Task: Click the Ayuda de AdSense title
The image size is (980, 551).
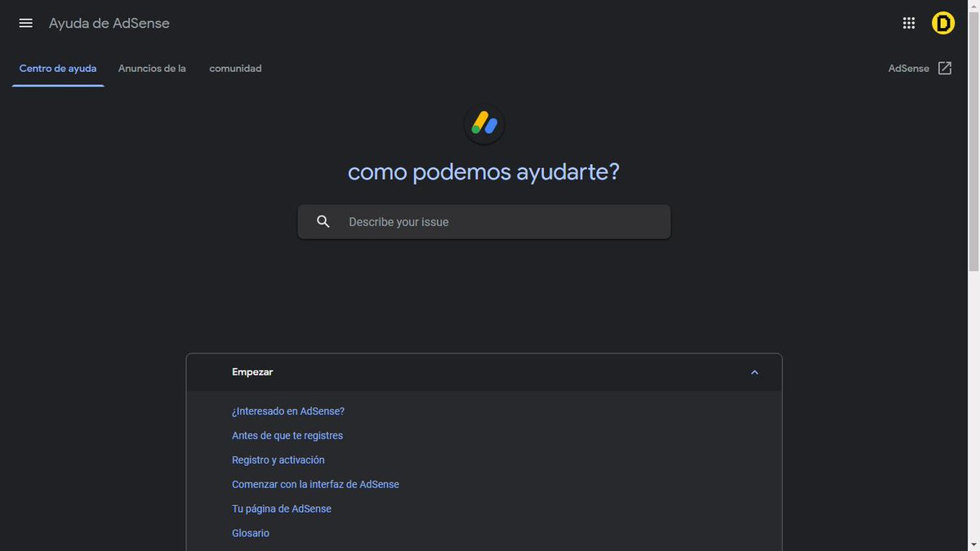Action: pos(109,23)
